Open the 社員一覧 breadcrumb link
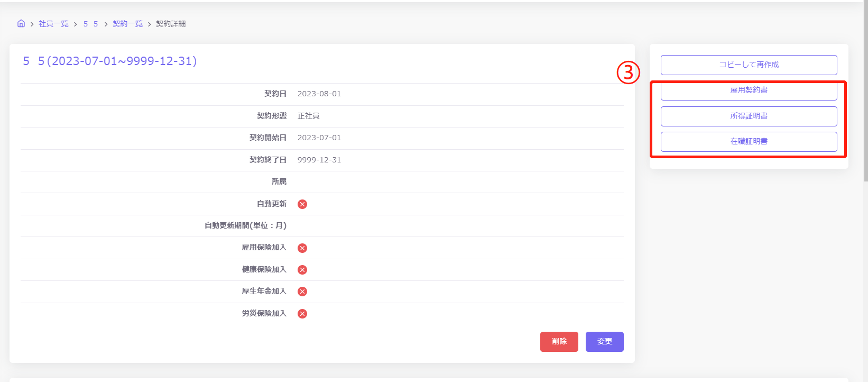 (x=53, y=24)
